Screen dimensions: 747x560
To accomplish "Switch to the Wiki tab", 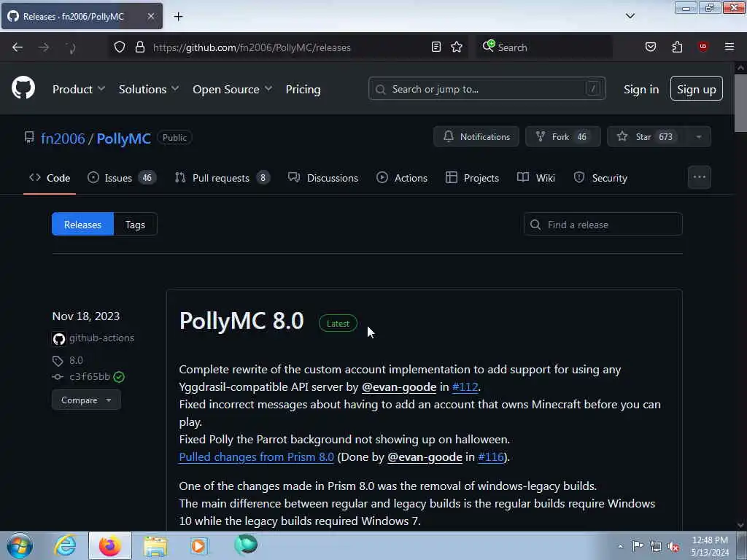I will point(536,178).
